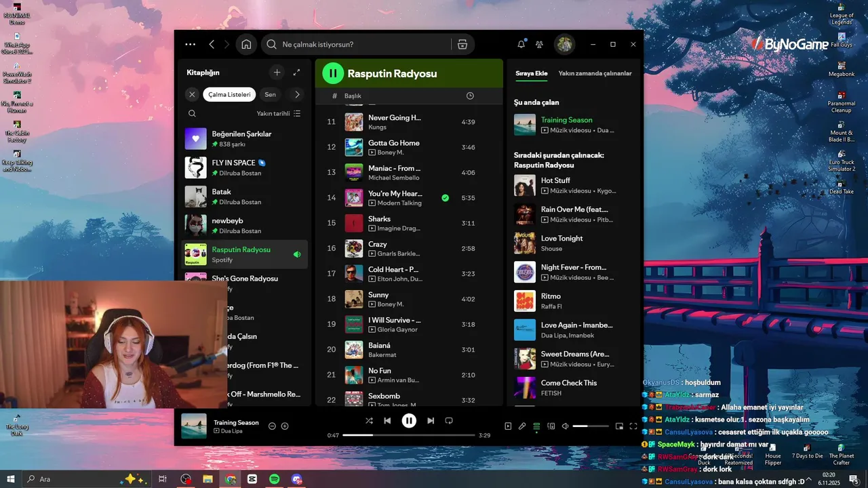Play track 'Maniac - From ...'
868x488 pixels.
coord(409,172)
